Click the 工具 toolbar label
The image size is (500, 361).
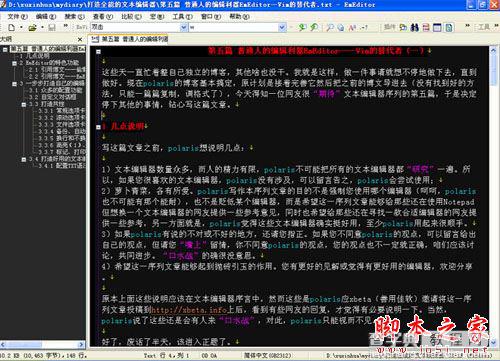pyautogui.click(x=484, y=27)
